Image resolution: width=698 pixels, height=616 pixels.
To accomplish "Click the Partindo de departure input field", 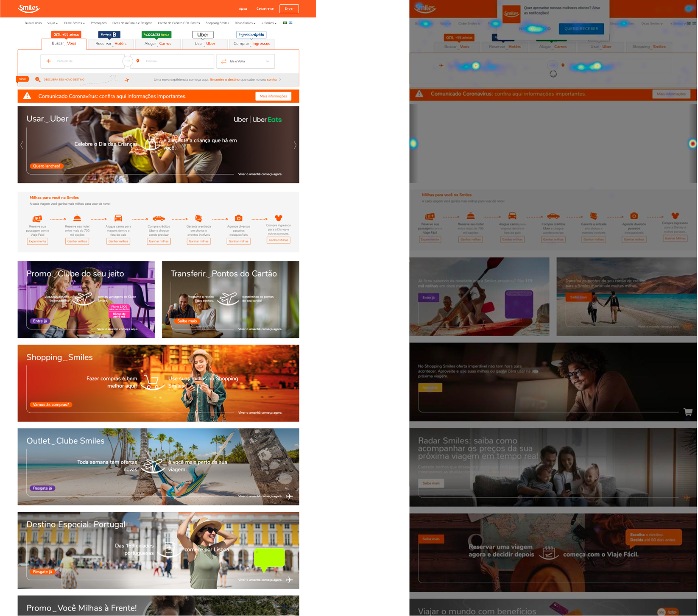I will 83,61.
